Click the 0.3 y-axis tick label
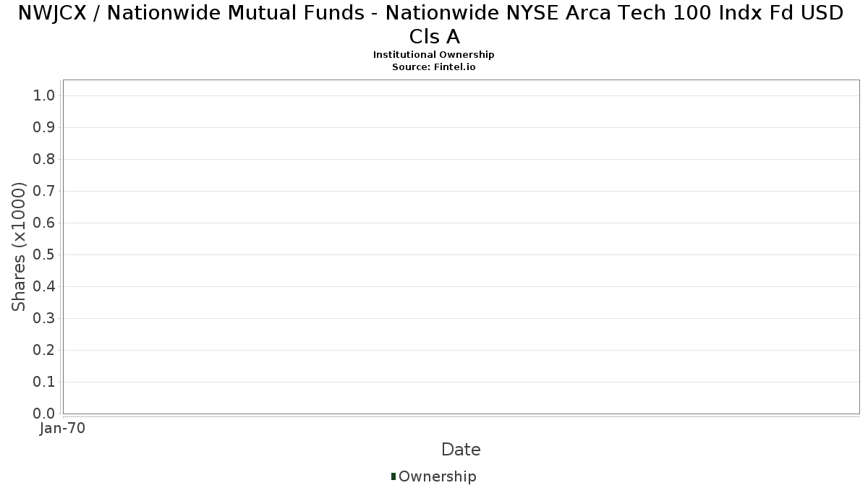Viewport: 868px width, 488px height. point(44,319)
